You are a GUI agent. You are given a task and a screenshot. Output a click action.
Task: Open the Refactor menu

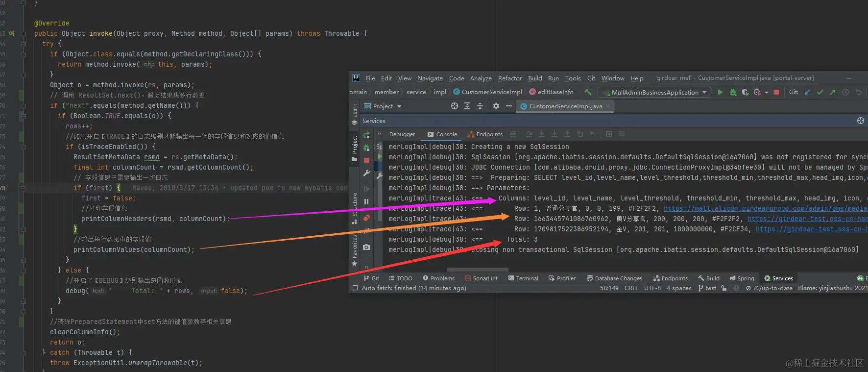point(510,78)
